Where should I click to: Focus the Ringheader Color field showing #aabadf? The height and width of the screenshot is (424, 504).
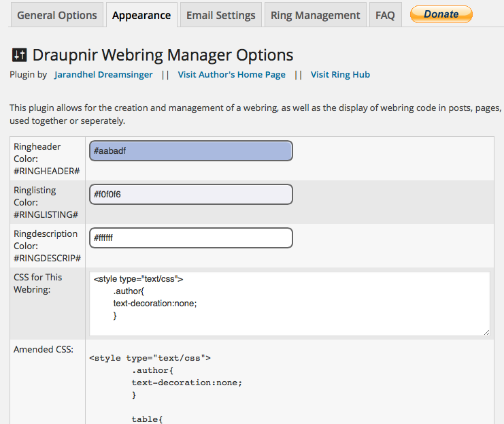click(190, 151)
